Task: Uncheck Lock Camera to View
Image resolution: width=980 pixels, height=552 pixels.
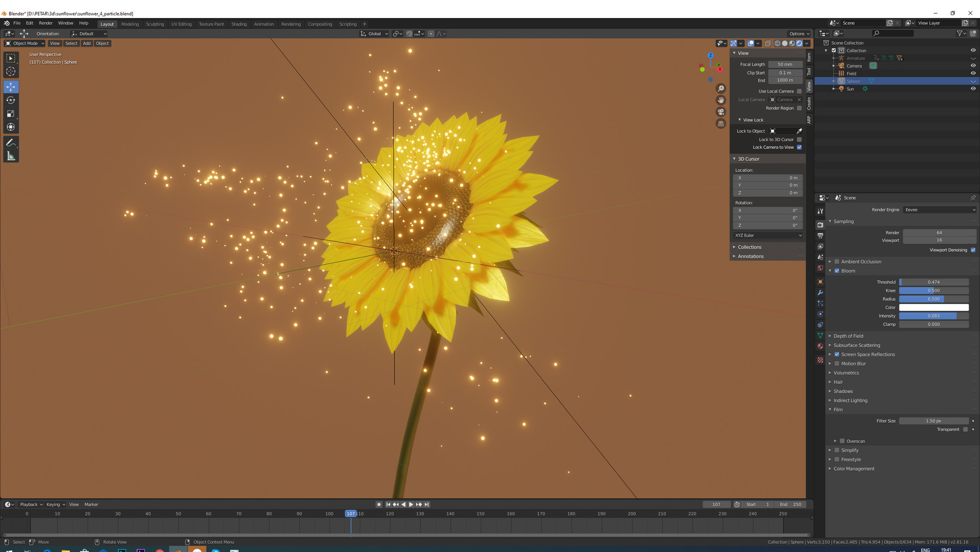Action: (799, 147)
